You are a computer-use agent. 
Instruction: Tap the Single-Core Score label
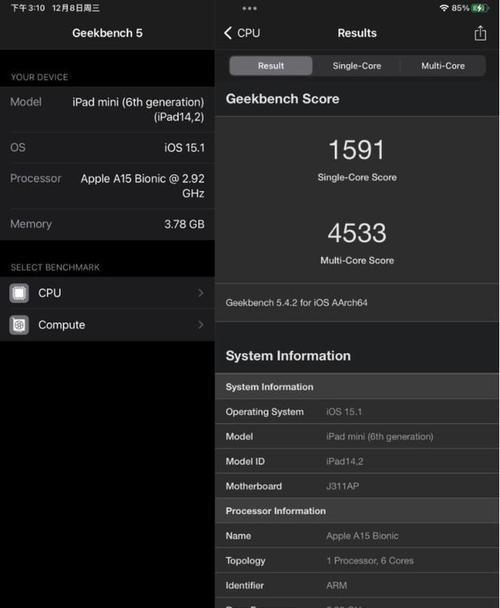pyautogui.click(x=357, y=177)
